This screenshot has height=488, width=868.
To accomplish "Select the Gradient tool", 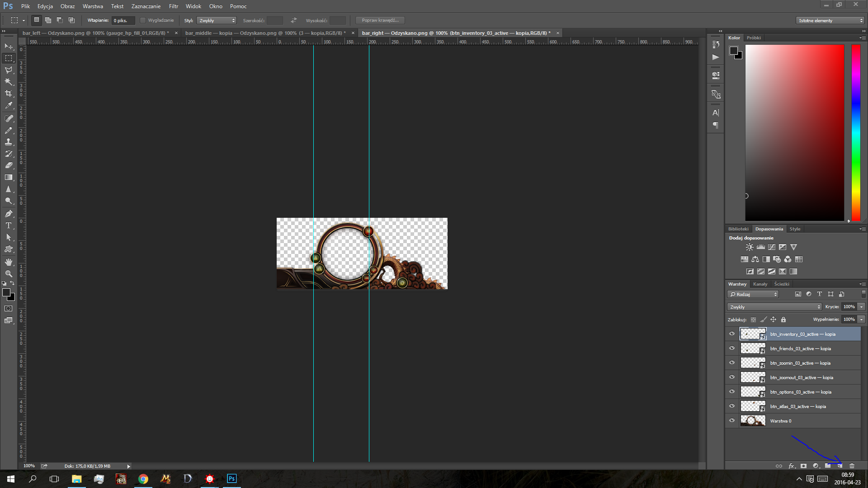I will click(9, 177).
